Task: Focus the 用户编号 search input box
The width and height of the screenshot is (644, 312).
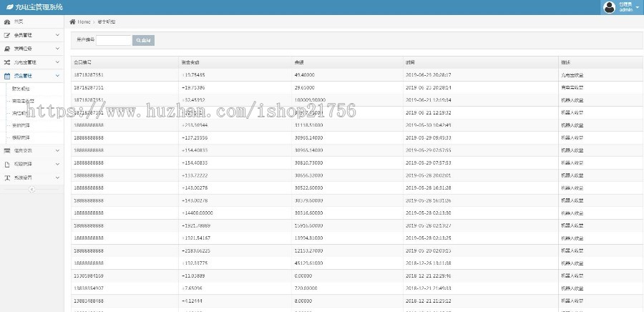Action: tap(114, 40)
